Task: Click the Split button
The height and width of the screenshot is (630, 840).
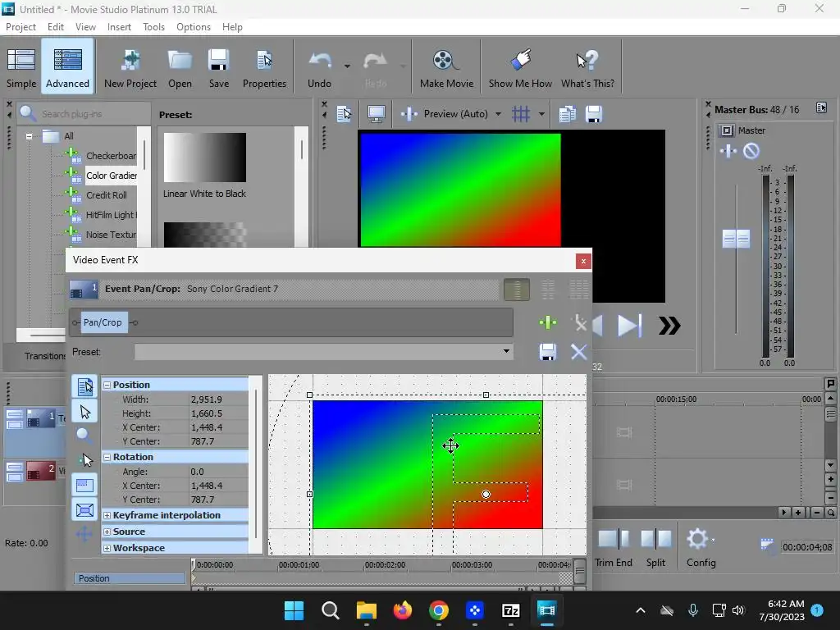Action: click(x=655, y=547)
